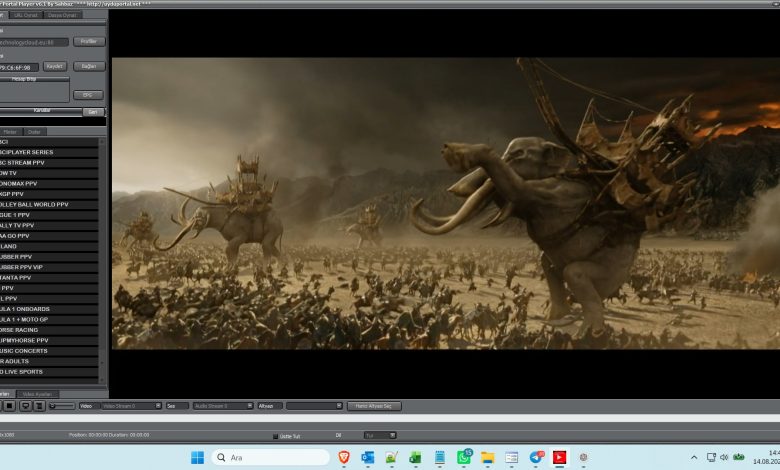
Task: Select the UBBER PPV VIP row
Action: tap(49, 267)
